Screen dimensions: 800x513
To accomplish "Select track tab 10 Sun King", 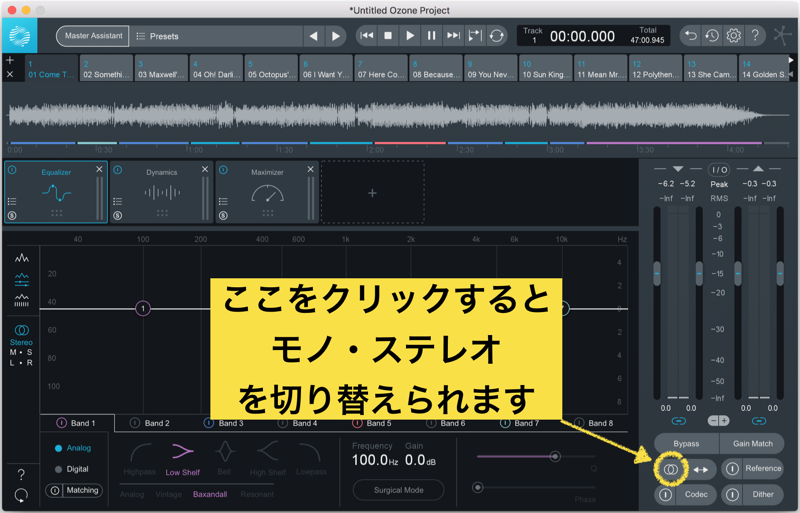I will point(545,69).
